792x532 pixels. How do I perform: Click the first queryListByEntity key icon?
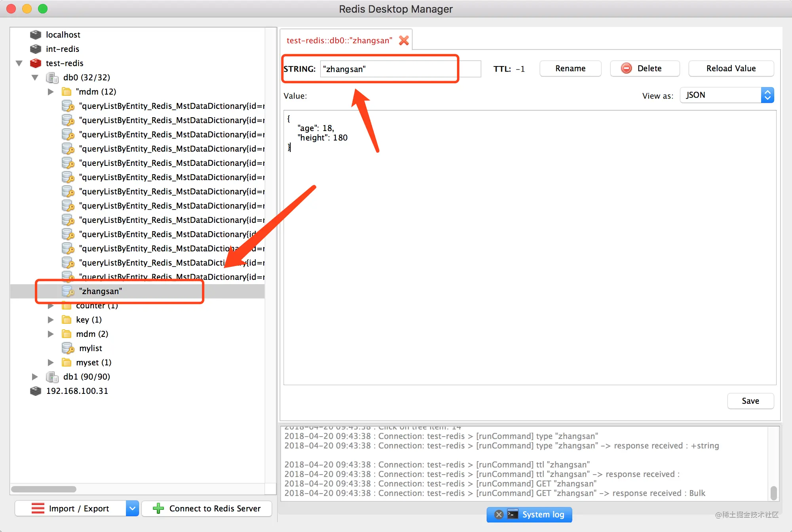click(68, 106)
